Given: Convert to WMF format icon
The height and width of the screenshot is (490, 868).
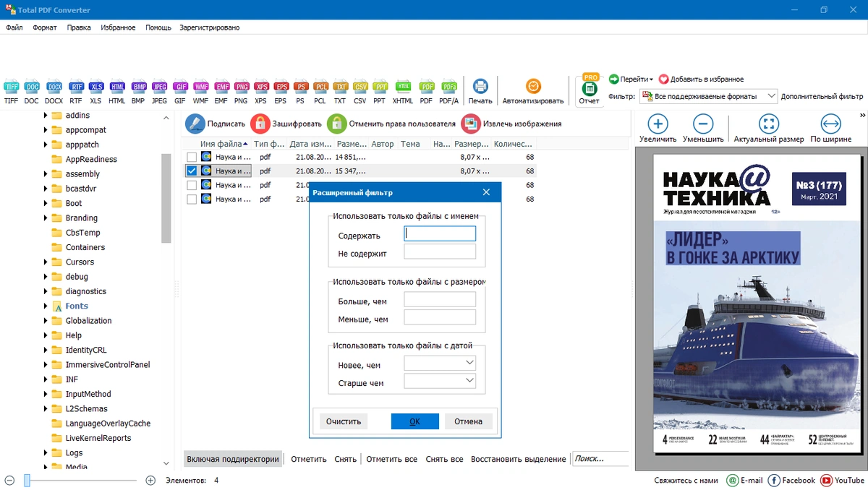Looking at the screenshot, I should 201,87.
